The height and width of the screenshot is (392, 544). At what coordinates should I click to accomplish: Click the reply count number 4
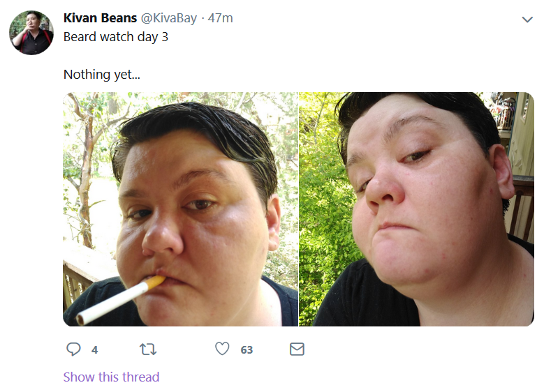pos(94,350)
